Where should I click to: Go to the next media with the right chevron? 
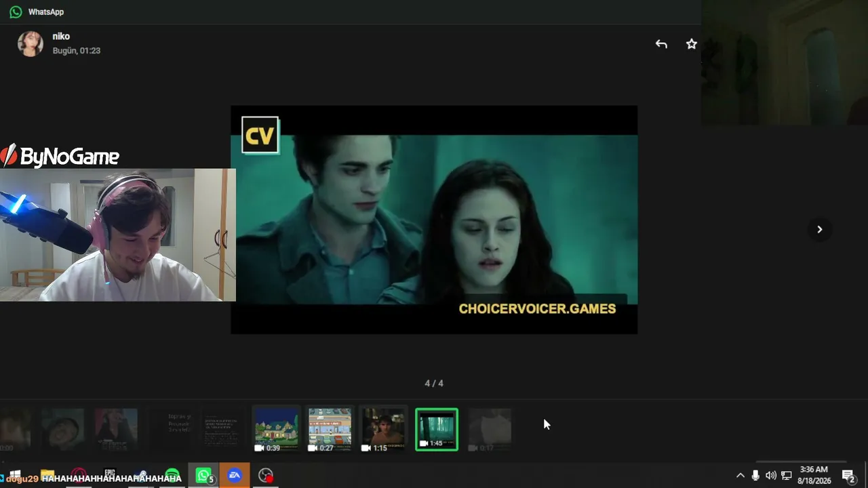click(819, 229)
